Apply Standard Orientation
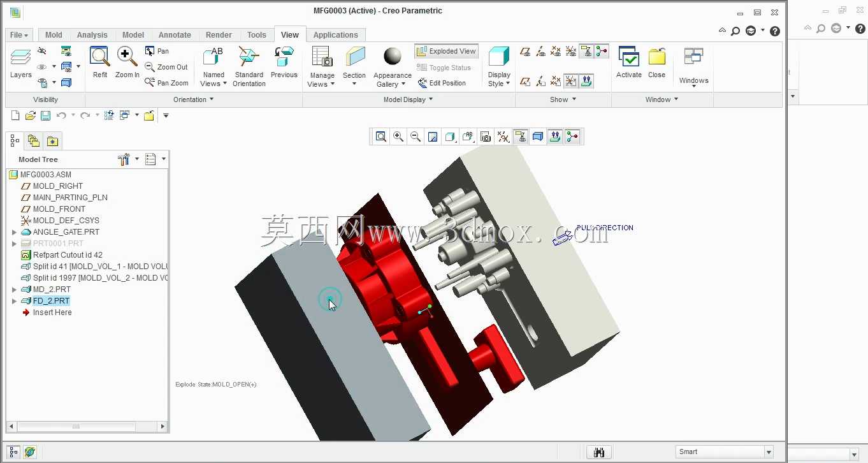Image resolution: width=868 pixels, height=463 pixels. click(249, 66)
